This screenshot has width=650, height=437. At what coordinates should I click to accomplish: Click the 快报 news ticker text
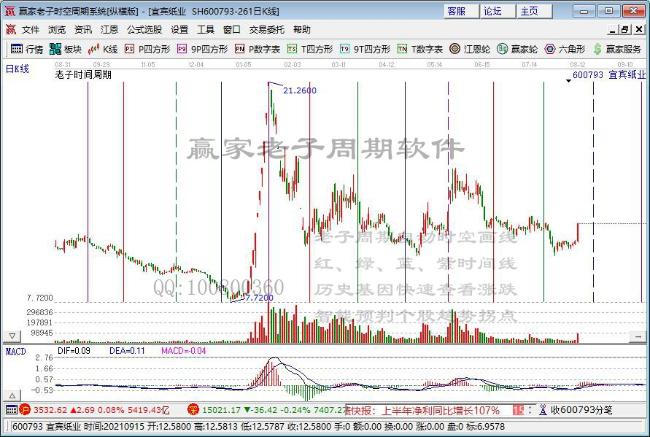point(422,410)
